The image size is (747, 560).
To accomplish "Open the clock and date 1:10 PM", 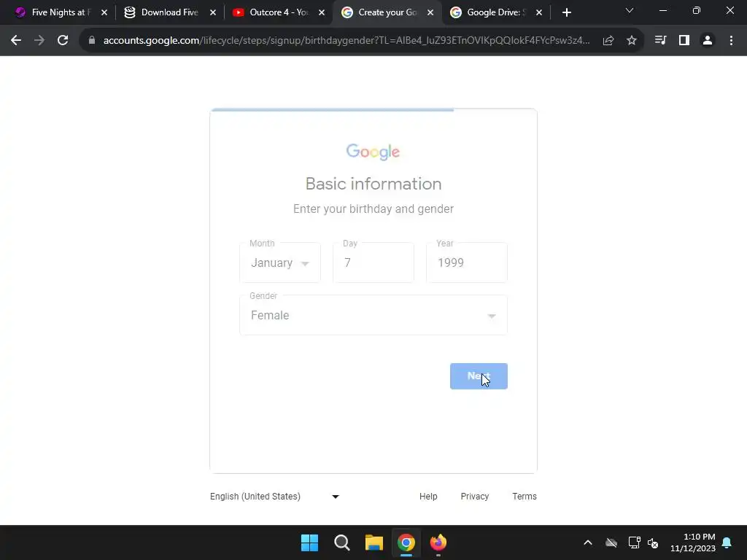I will pyautogui.click(x=693, y=542).
